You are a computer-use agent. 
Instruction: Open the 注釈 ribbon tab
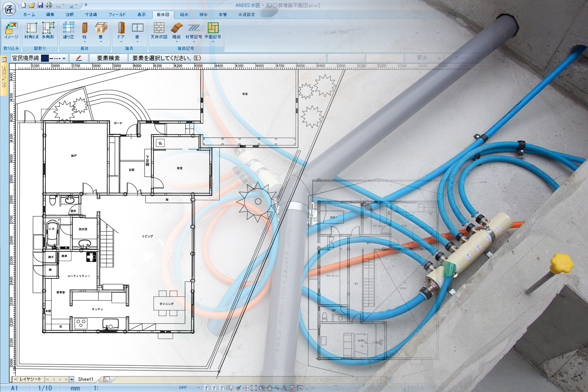[x=69, y=15]
